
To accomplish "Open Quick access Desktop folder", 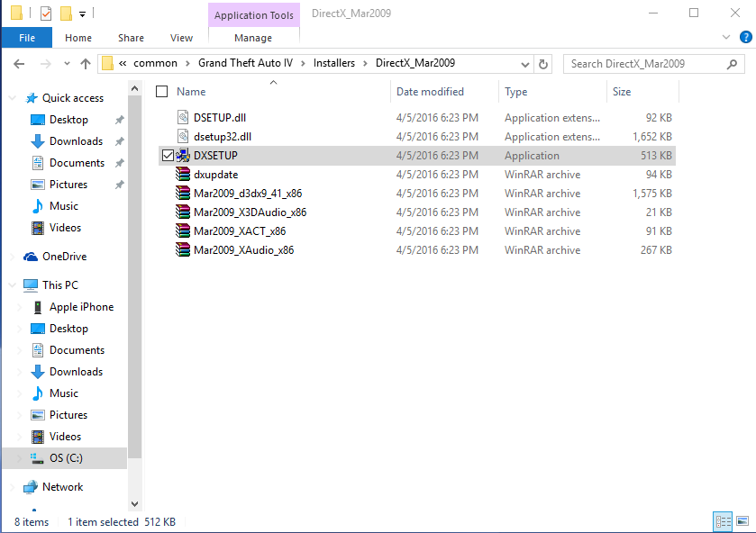I will 68,120.
